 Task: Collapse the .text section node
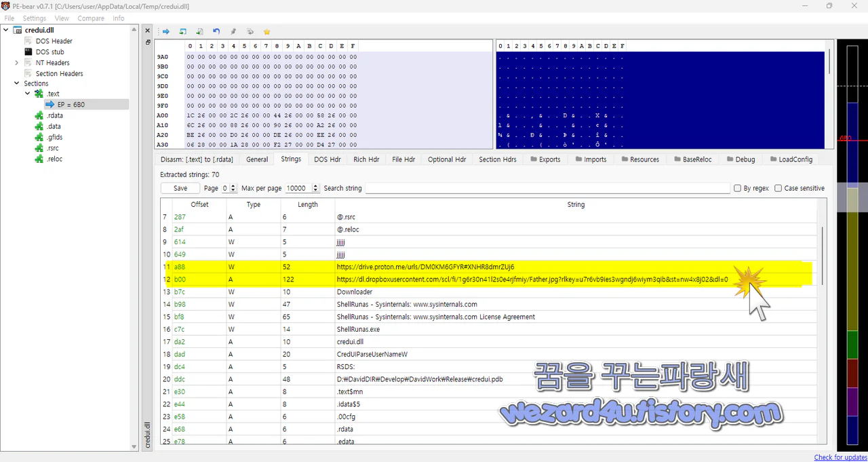[x=28, y=94]
